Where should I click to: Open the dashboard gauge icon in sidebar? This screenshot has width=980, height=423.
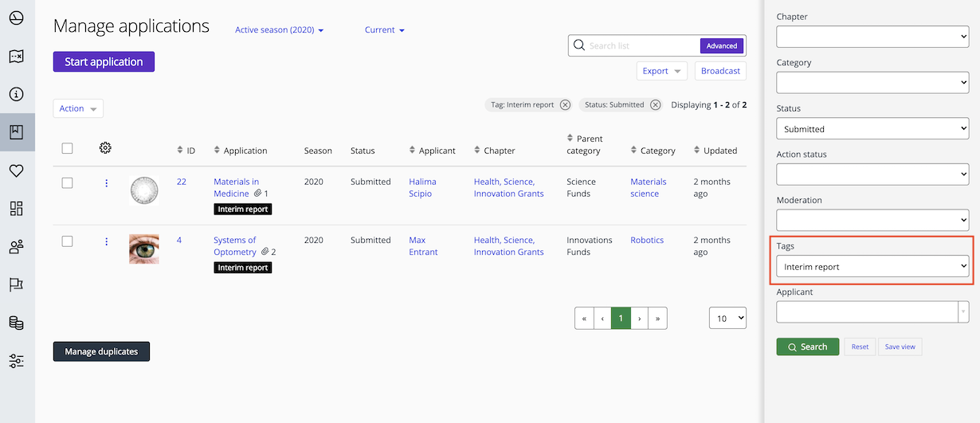(17, 18)
